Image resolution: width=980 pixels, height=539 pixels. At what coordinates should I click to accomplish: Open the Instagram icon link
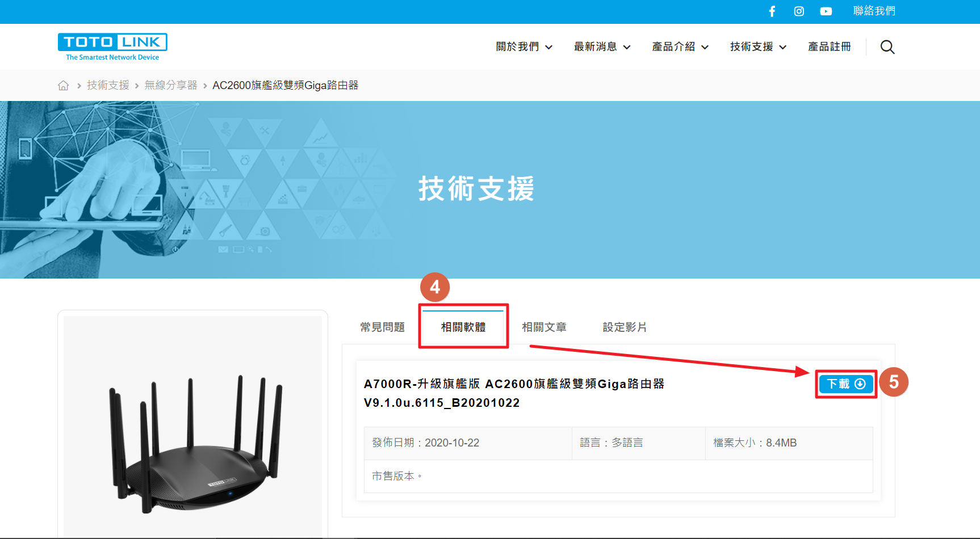(x=799, y=11)
